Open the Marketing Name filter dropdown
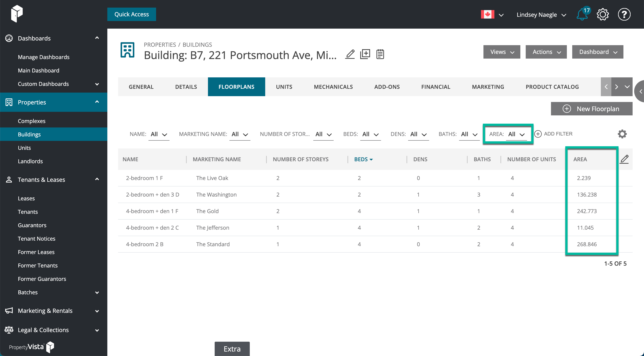 pyautogui.click(x=240, y=134)
